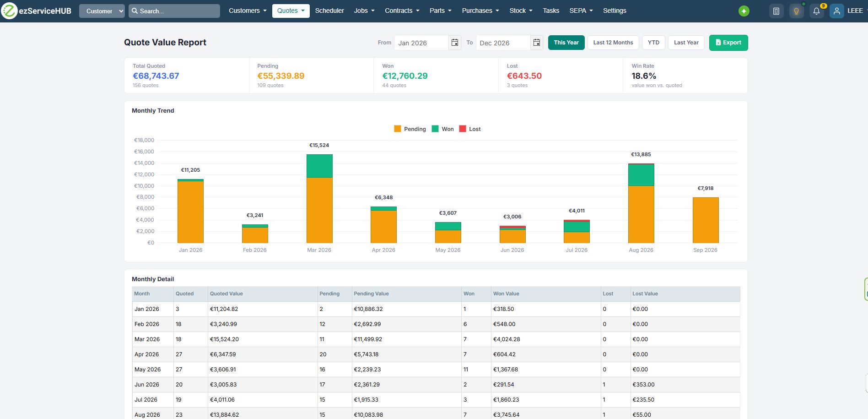This screenshot has height=419, width=868.
Task: Open the Scheduler menu item
Action: coord(329,11)
